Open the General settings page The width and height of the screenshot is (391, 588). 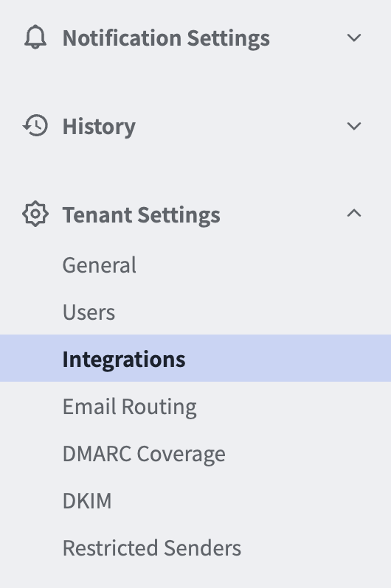(x=99, y=265)
